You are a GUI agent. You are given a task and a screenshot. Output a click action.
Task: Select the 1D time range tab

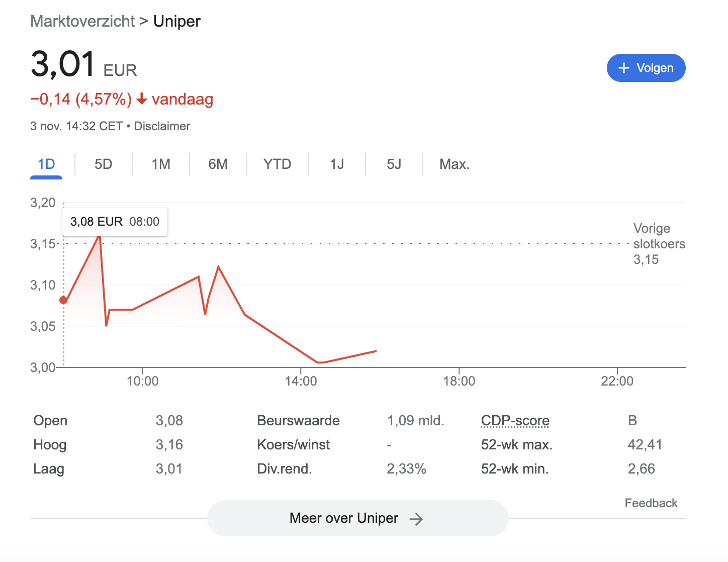[46, 164]
